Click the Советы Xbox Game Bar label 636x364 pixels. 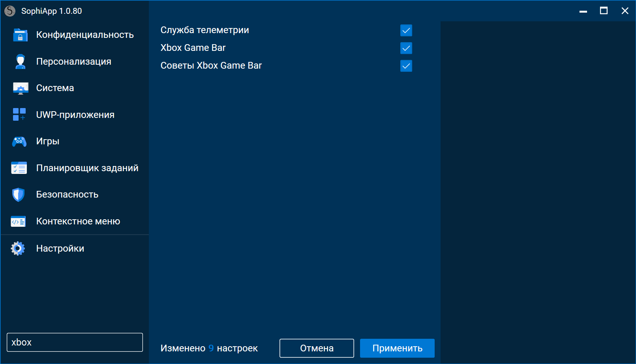click(211, 65)
